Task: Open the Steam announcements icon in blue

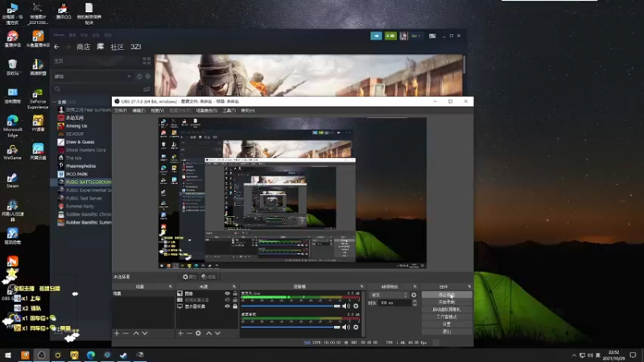Action: coord(376,36)
